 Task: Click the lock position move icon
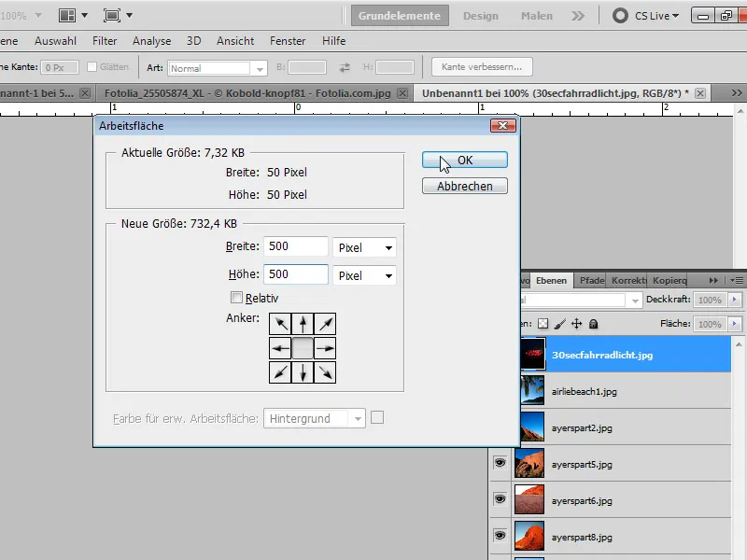tap(576, 324)
